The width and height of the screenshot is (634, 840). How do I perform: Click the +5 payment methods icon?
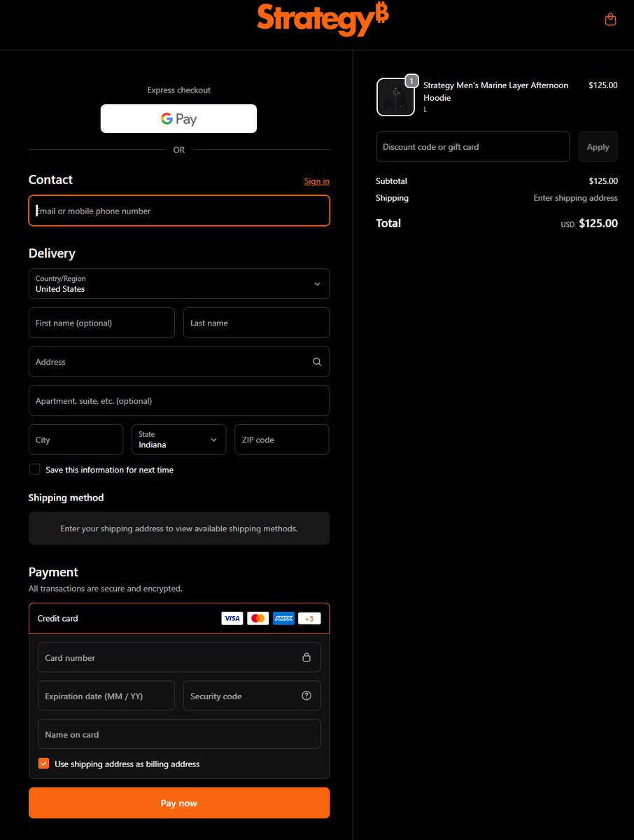[x=309, y=618]
